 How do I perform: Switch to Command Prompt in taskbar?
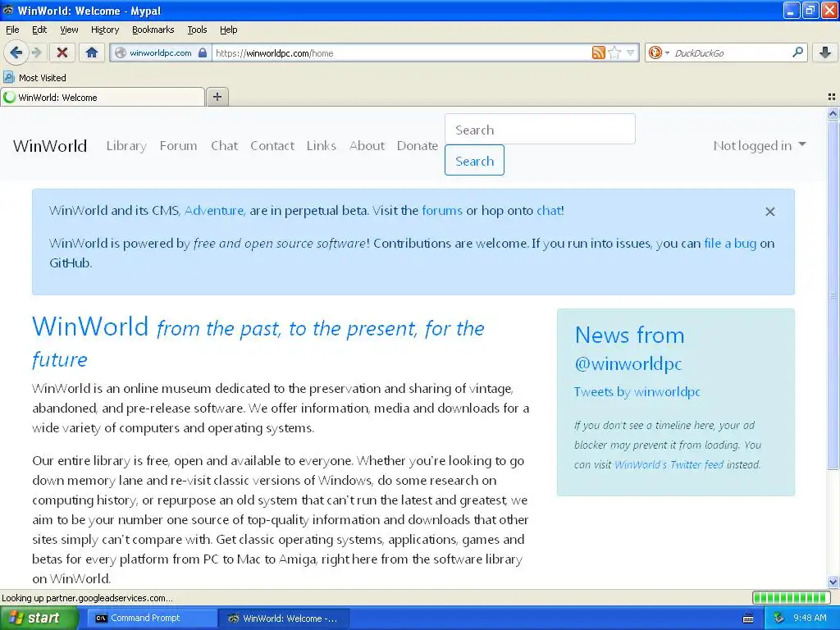click(152, 619)
